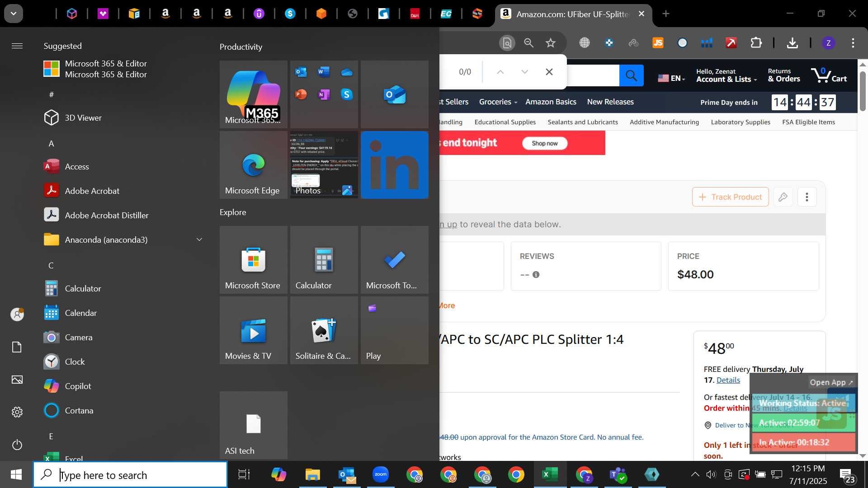Launch Access from the Start menu
The image size is (868, 488).
(122, 166)
